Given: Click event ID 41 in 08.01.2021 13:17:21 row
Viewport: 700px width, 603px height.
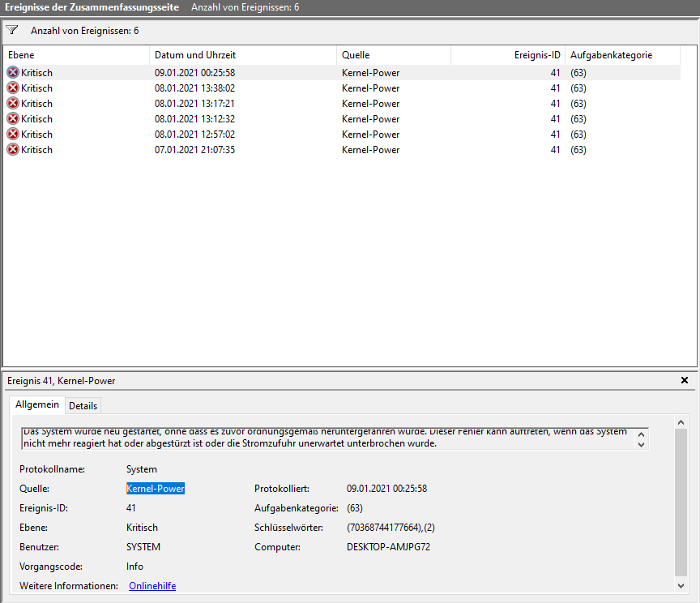Looking at the screenshot, I should 555,103.
